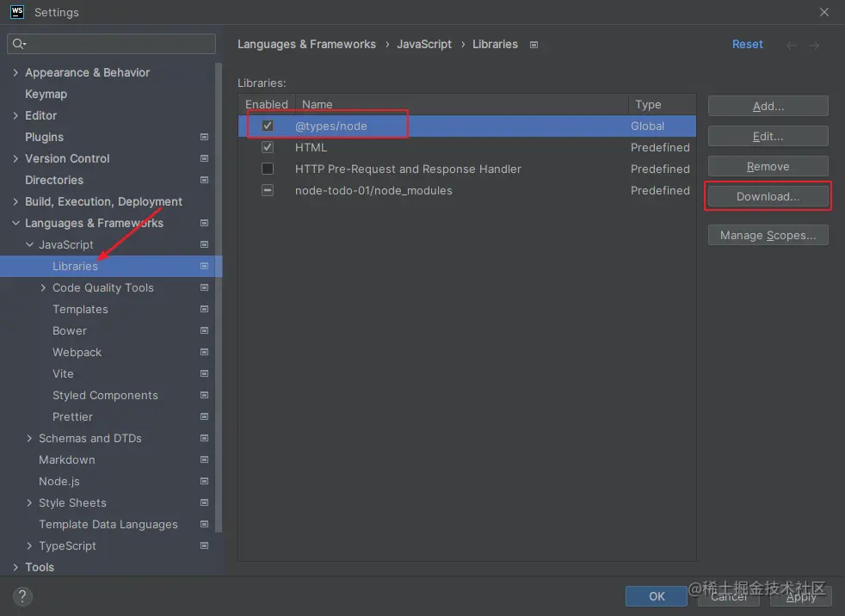Click project-level icon next to Schemas and DTDs
Viewport: 845px width, 616px height.
coord(204,438)
